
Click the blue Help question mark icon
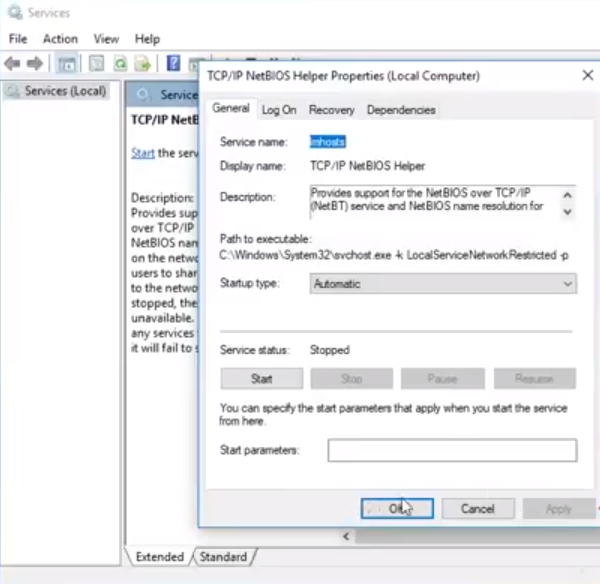tap(173, 63)
